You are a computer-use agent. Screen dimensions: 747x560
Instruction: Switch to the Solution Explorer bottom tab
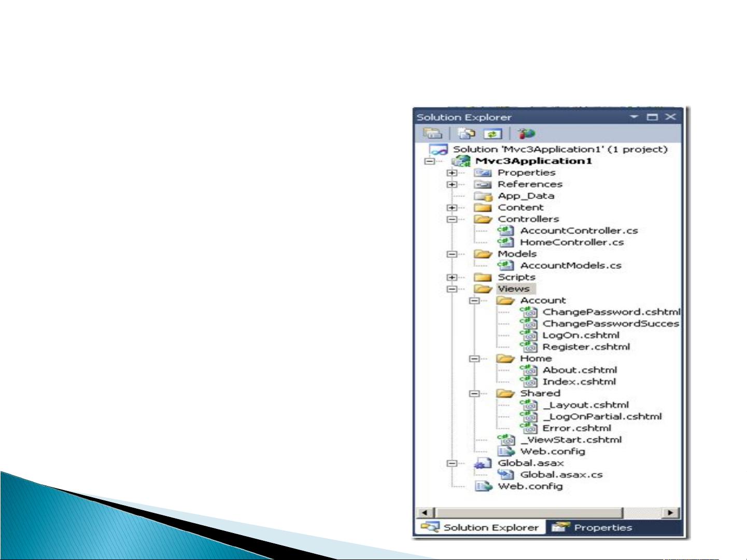coord(480,527)
